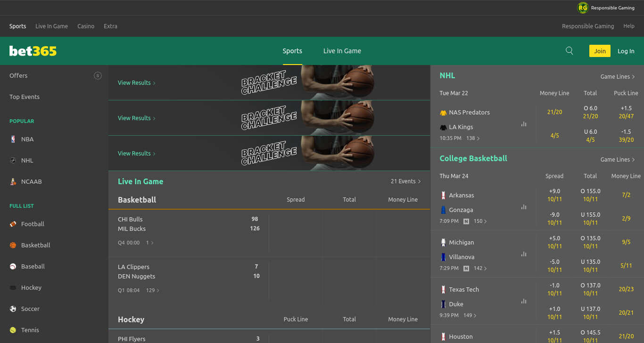This screenshot has width=644, height=343.
Task: Open Live In Game in top menu bar
Action: click(51, 26)
